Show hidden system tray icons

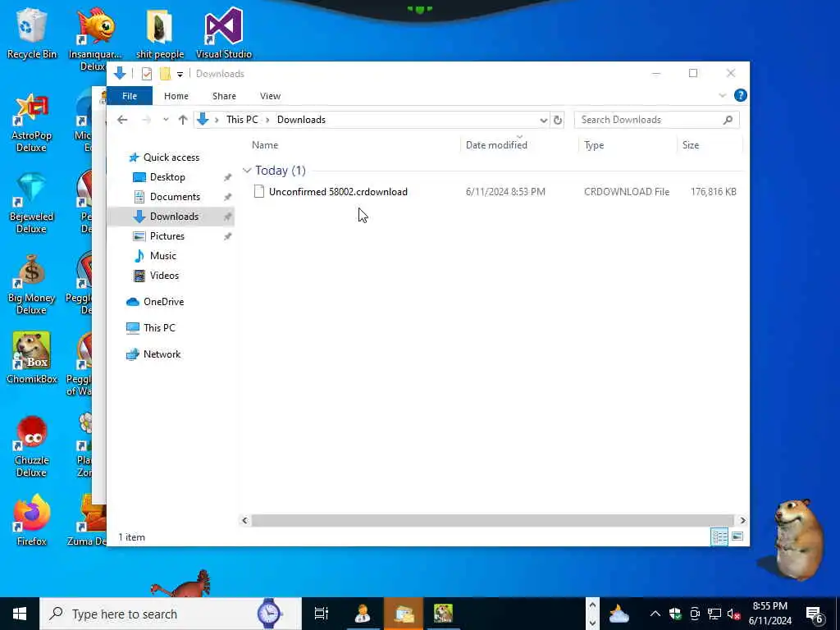point(655,614)
